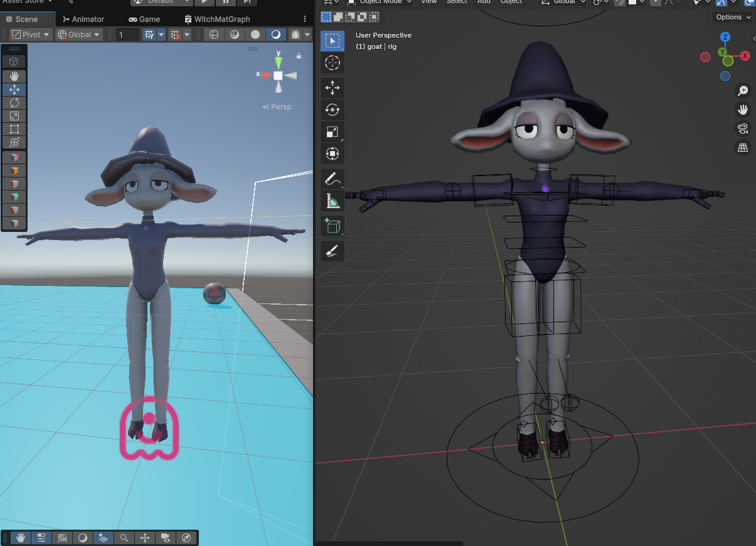
Task: Toggle Blender camera view icon
Action: (x=743, y=129)
